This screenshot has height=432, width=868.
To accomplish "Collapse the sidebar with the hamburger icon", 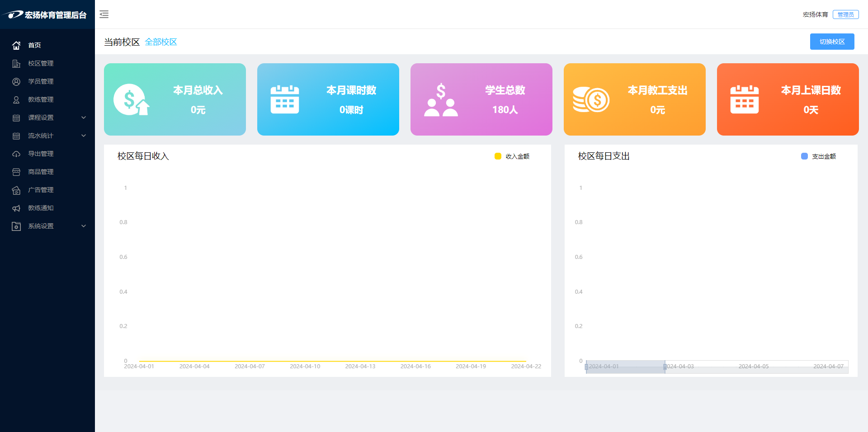I will click(x=104, y=14).
